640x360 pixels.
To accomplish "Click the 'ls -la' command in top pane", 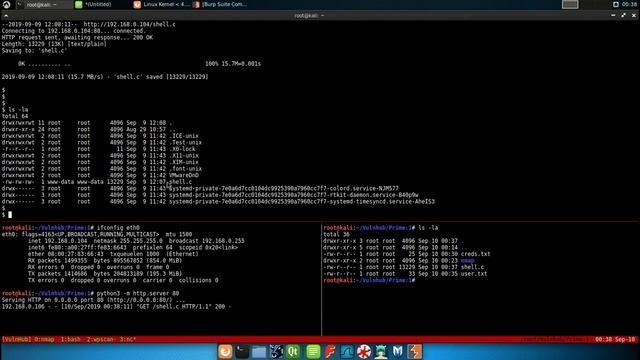I will [x=18, y=109].
